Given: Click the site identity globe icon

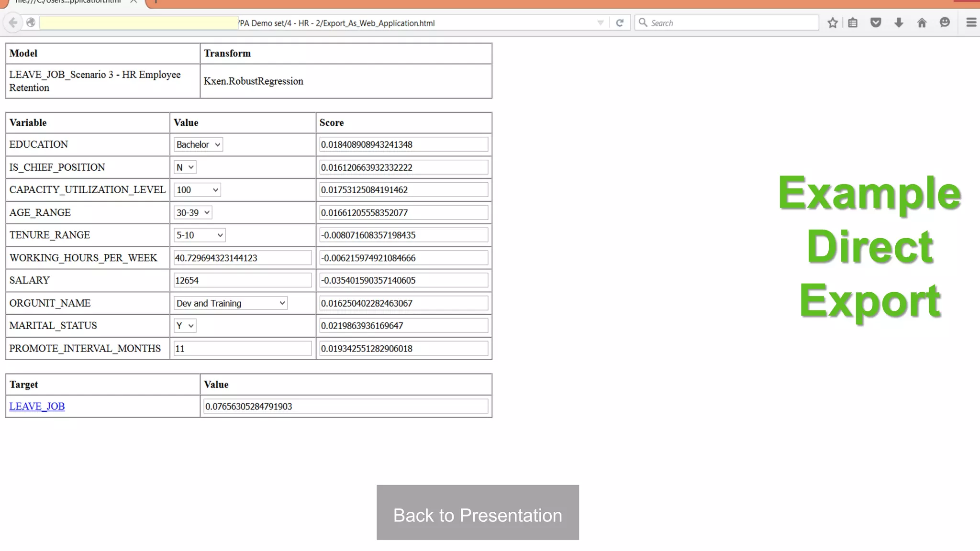Looking at the screenshot, I should (x=31, y=22).
